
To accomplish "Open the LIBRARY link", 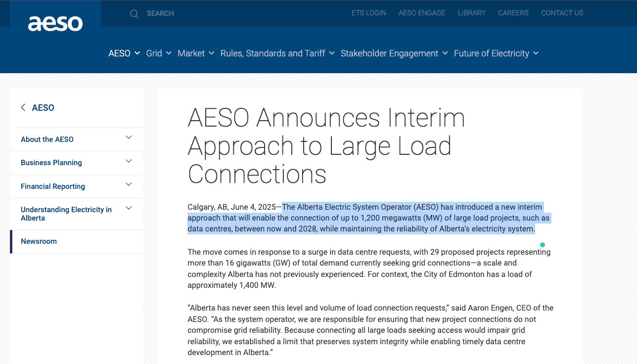I will coord(472,13).
